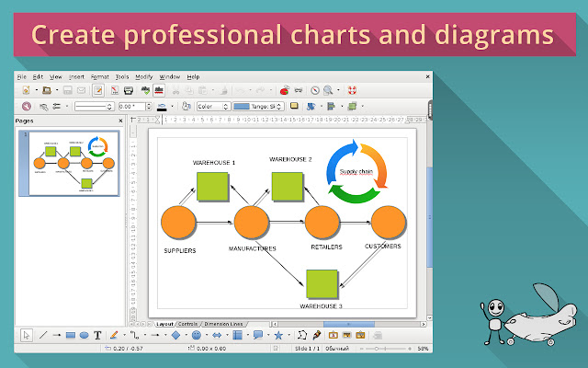Switch to the Layout layer tab
The height and width of the screenshot is (368, 588).
[x=164, y=324]
